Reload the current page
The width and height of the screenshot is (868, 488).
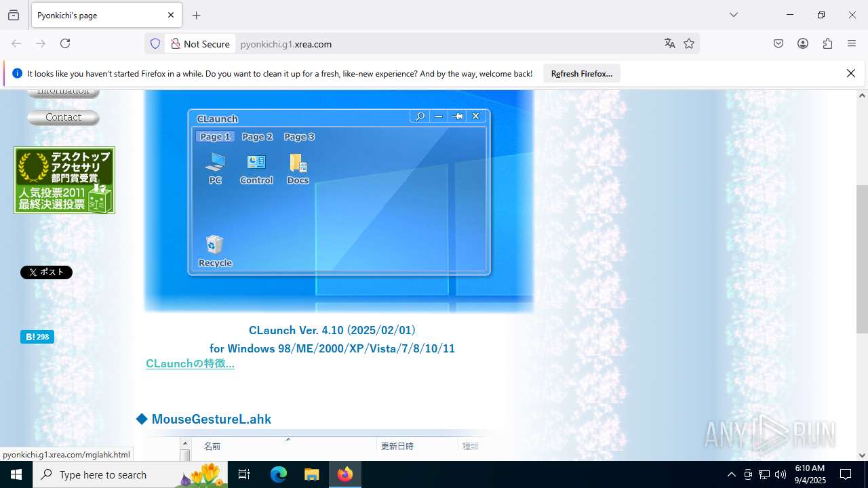[x=65, y=43]
